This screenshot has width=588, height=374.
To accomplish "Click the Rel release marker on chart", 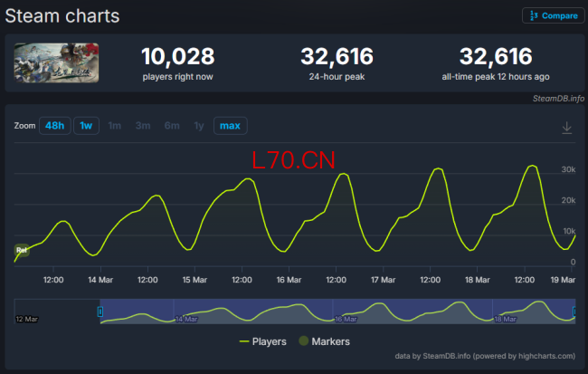I will tap(22, 250).
